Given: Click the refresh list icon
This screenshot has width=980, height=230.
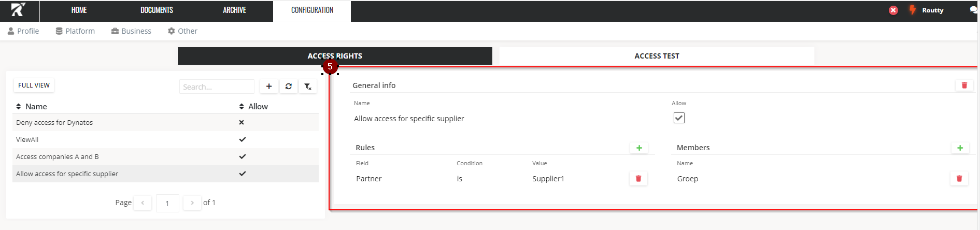Looking at the screenshot, I should point(288,87).
